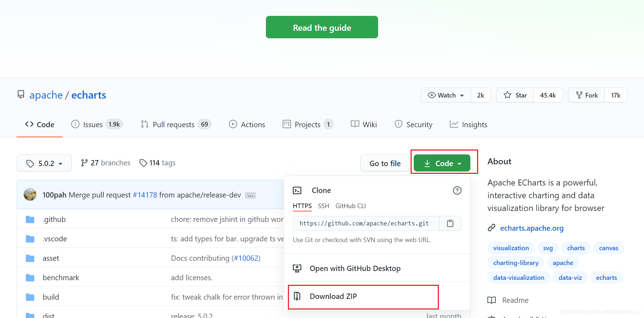644x318 pixels.
Task: Switch to the Issues tab
Action: point(97,124)
